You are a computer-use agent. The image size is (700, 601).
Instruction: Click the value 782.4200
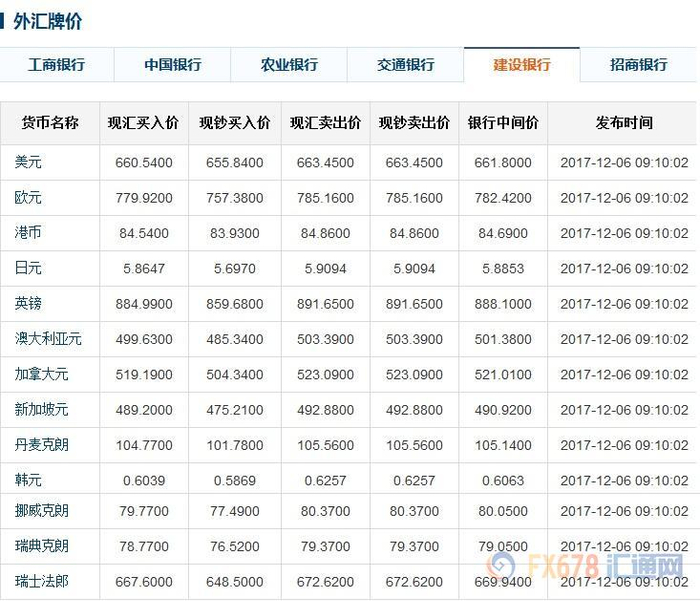503,198
